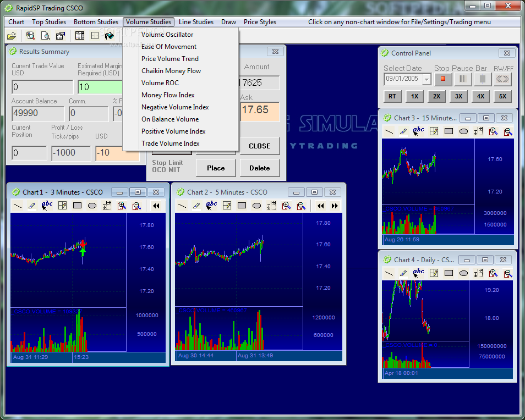Open the Price Styles menu
Image resolution: width=525 pixels, height=420 pixels.
click(260, 22)
